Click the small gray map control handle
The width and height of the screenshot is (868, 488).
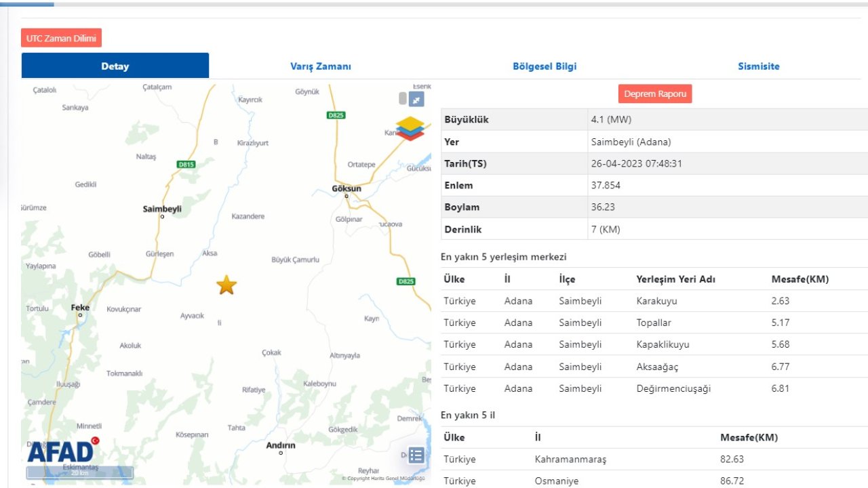tap(403, 99)
